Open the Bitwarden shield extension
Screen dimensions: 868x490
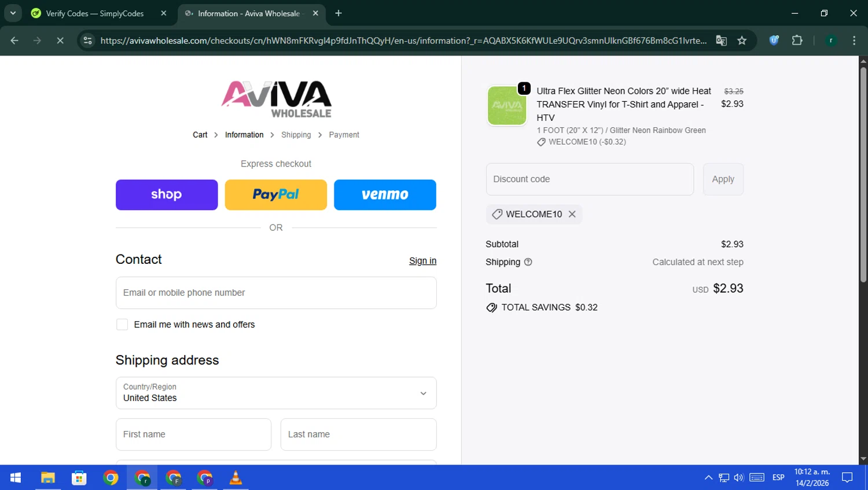[774, 40]
